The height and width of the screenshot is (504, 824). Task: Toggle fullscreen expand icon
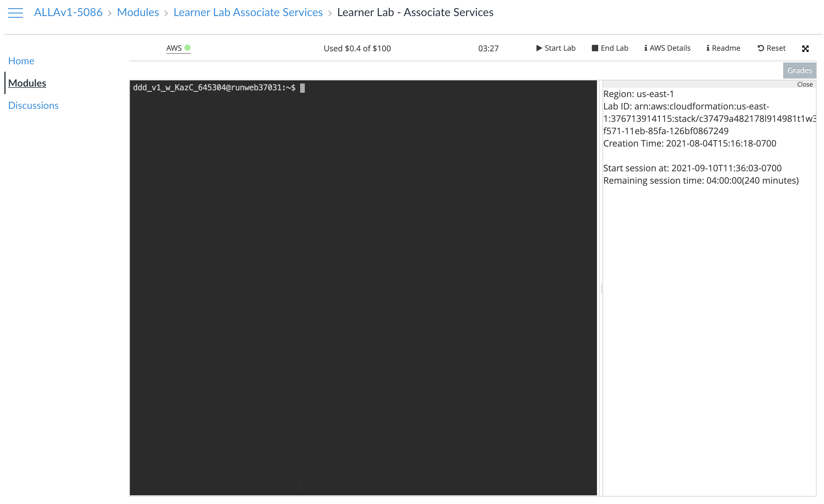(x=805, y=49)
